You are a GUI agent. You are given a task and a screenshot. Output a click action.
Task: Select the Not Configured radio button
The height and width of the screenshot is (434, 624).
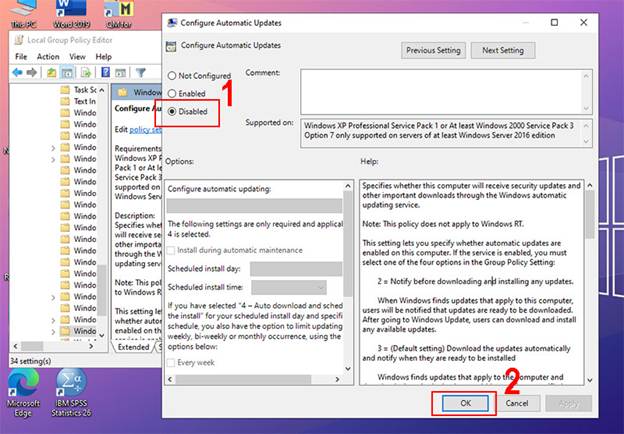click(x=174, y=76)
